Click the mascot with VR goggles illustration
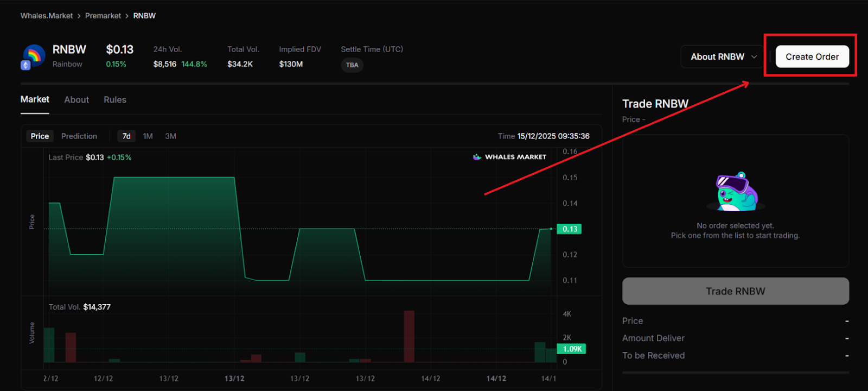Screen dimensions: 868x391 (x=735, y=192)
